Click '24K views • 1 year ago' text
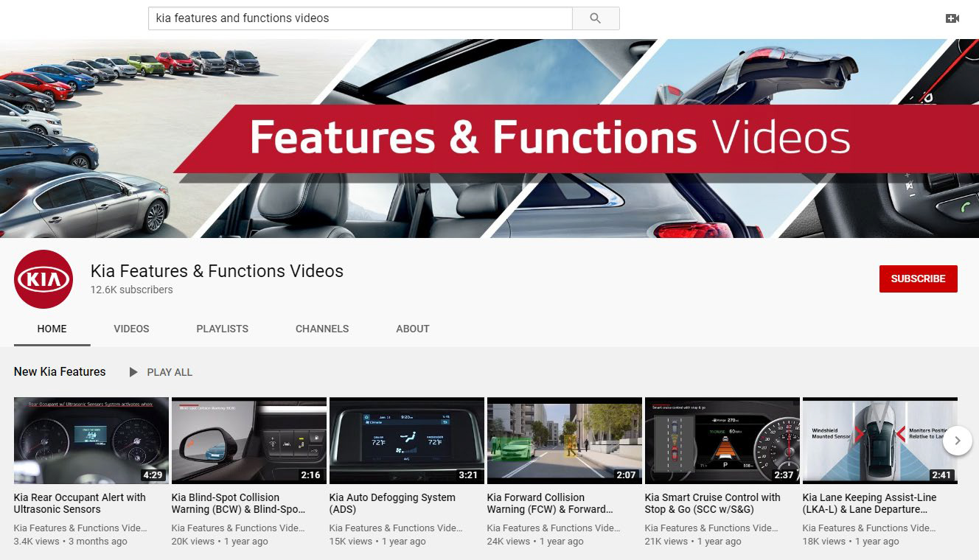Screen dimensions: 979x560 point(535,541)
